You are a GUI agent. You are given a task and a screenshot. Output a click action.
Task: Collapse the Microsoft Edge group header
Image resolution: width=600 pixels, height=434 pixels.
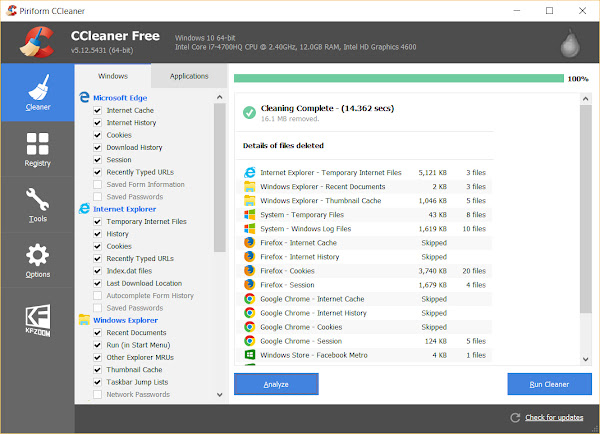click(x=120, y=98)
